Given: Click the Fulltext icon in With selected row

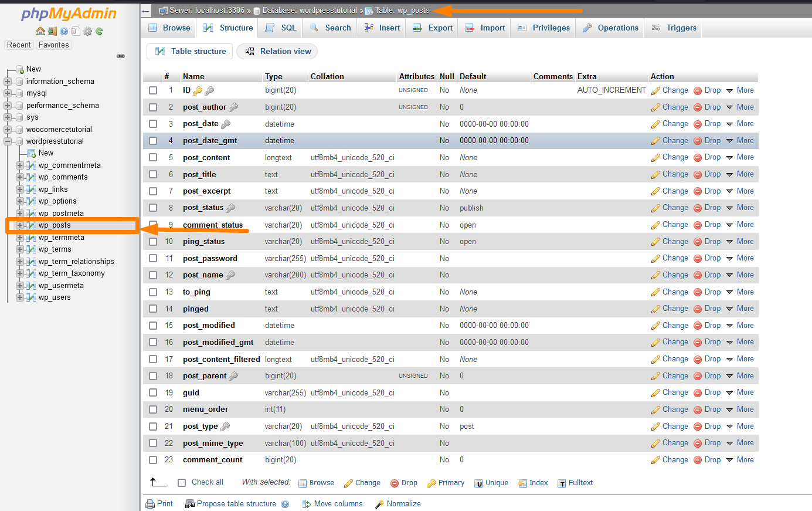Looking at the screenshot, I should tap(562, 483).
